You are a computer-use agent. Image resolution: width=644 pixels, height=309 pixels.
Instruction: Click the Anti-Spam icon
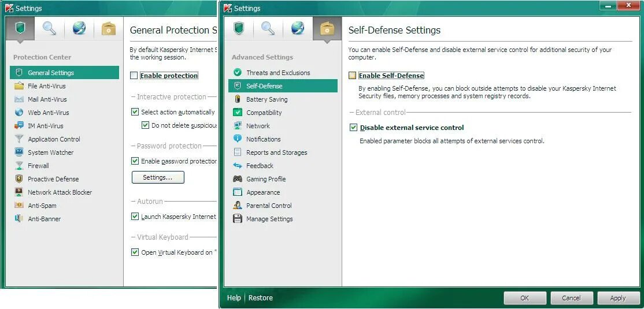point(19,206)
